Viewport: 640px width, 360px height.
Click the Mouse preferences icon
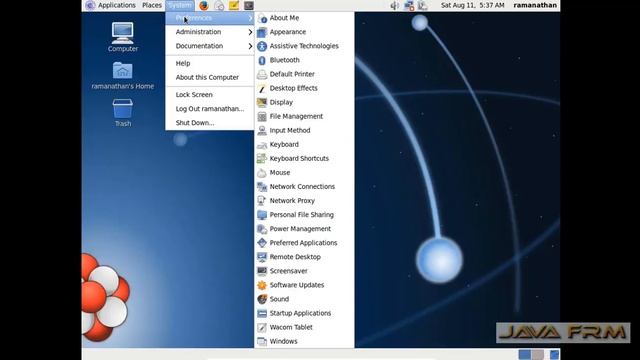click(x=262, y=173)
